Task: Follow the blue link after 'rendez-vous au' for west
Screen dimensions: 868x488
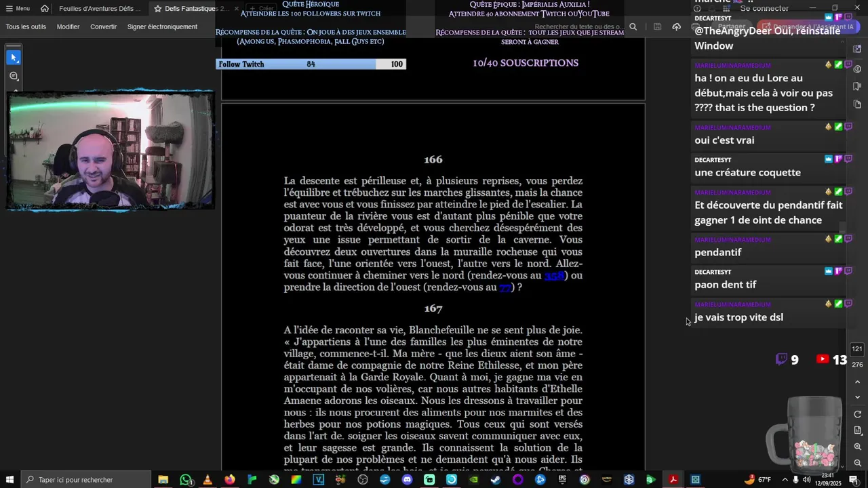Action: click(x=505, y=287)
